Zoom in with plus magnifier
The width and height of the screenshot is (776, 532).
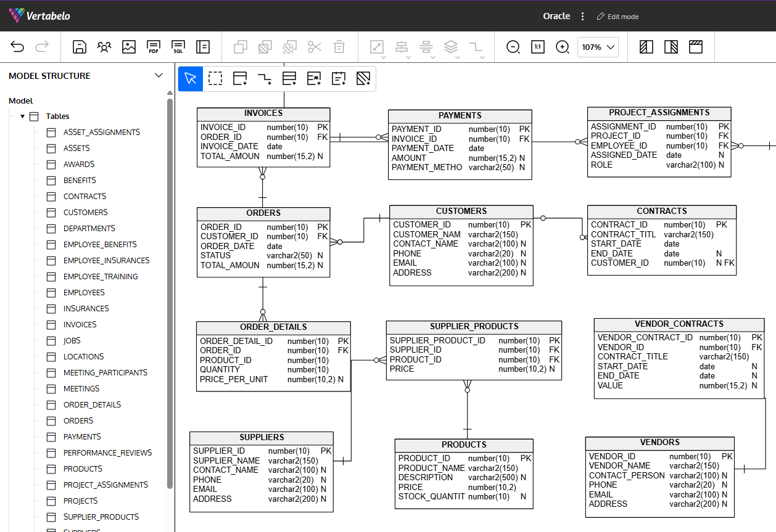coord(563,47)
